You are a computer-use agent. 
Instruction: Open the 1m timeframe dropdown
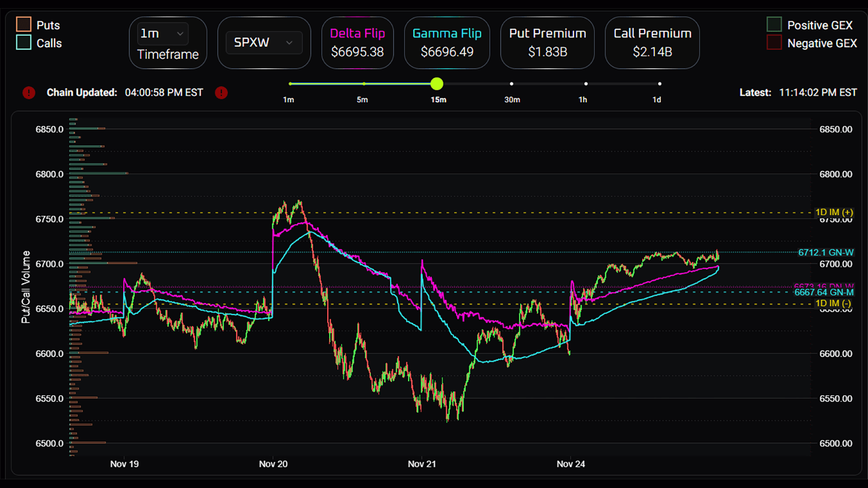pyautogui.click(x=163, y=34)
